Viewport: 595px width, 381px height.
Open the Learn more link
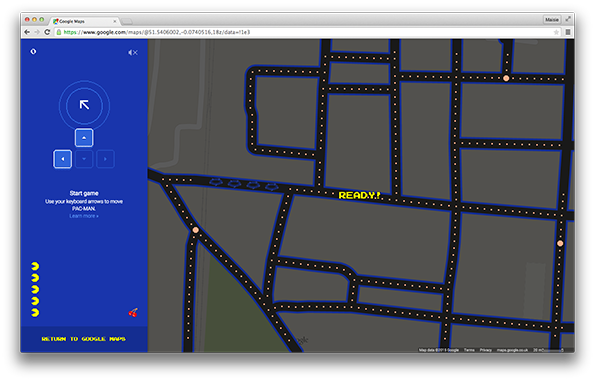[84, 216]
